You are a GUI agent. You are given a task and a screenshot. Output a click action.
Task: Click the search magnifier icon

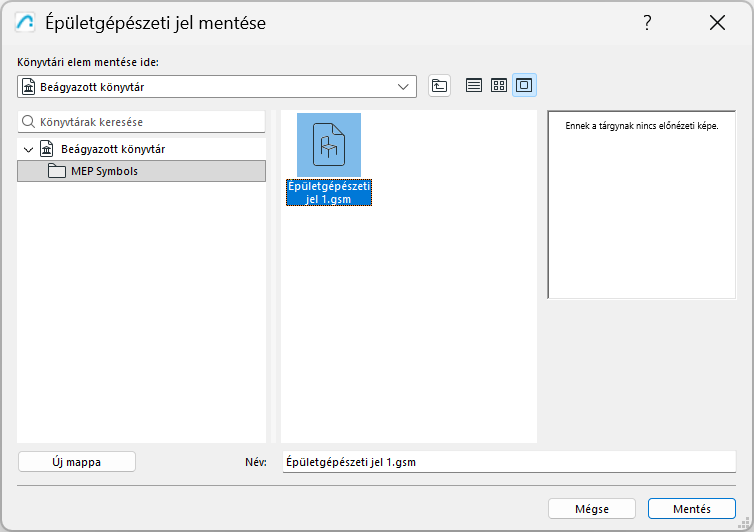(29, 122)
